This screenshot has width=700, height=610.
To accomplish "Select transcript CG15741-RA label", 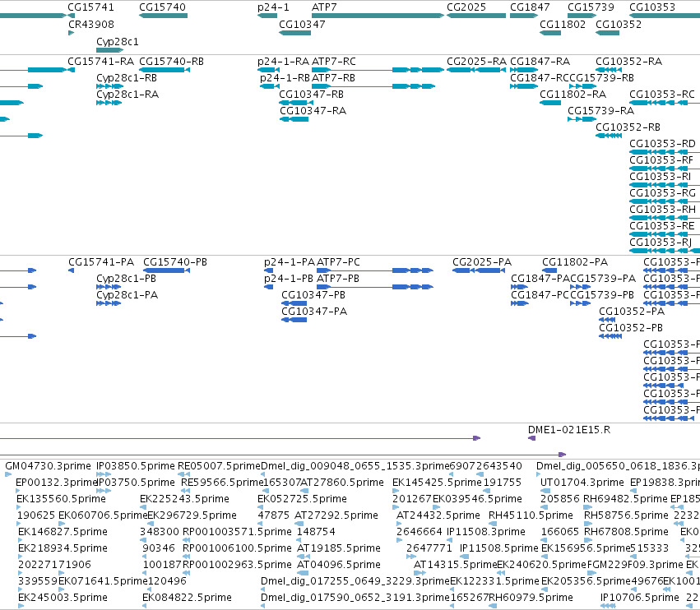I will [x=101, y=62].
